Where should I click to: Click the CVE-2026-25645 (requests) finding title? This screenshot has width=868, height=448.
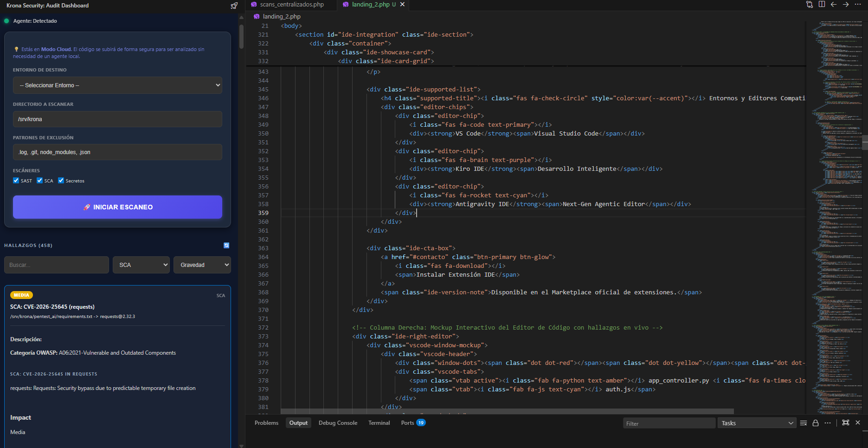pyautogui.click(x=52, y=307)
